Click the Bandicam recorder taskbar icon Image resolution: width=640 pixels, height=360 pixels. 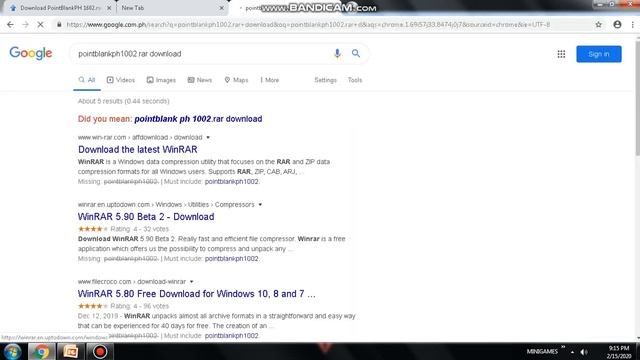[100, 352]
